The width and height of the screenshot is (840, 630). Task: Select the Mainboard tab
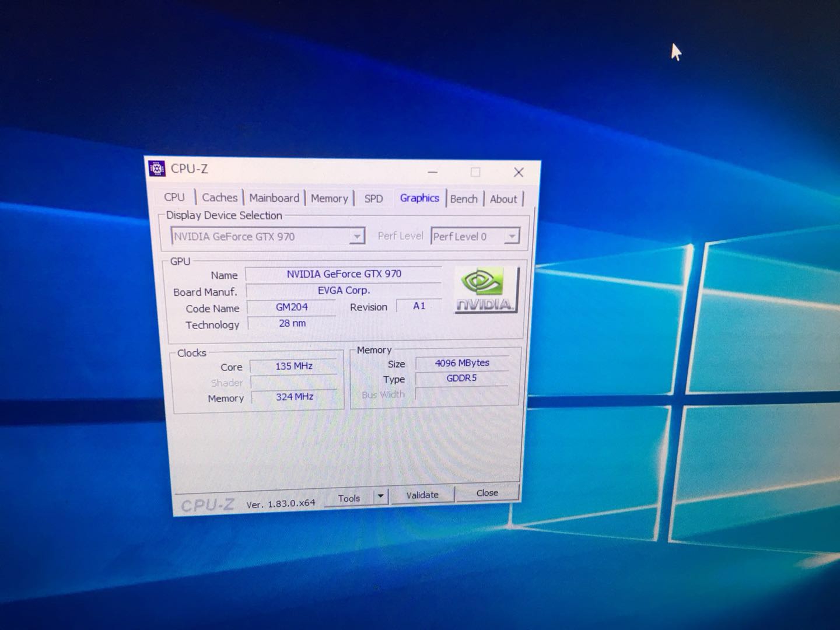[274, 198]
